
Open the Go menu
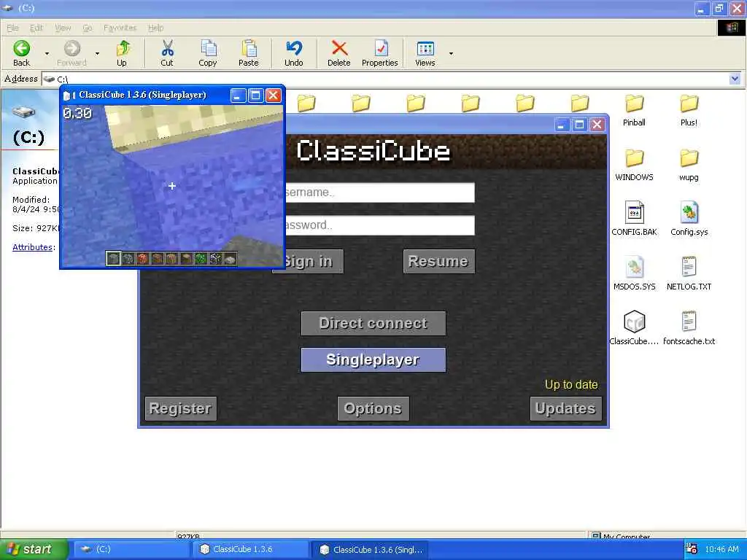88,28
